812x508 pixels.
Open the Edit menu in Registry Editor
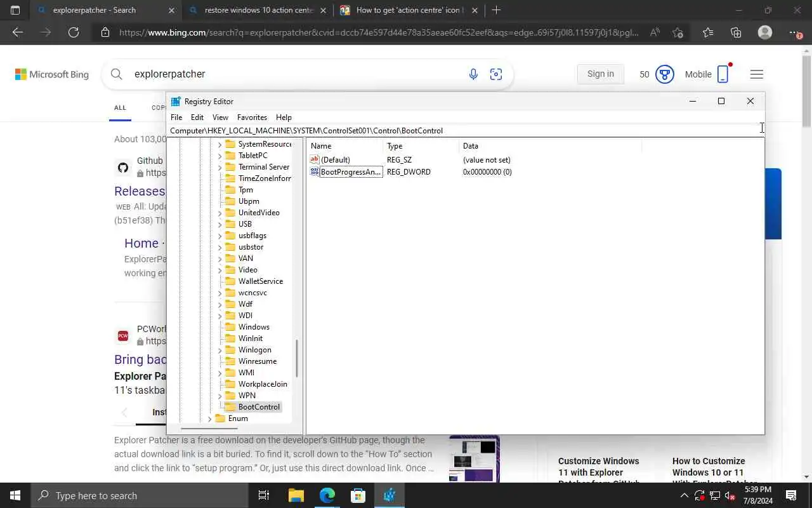tap(197, 117)
